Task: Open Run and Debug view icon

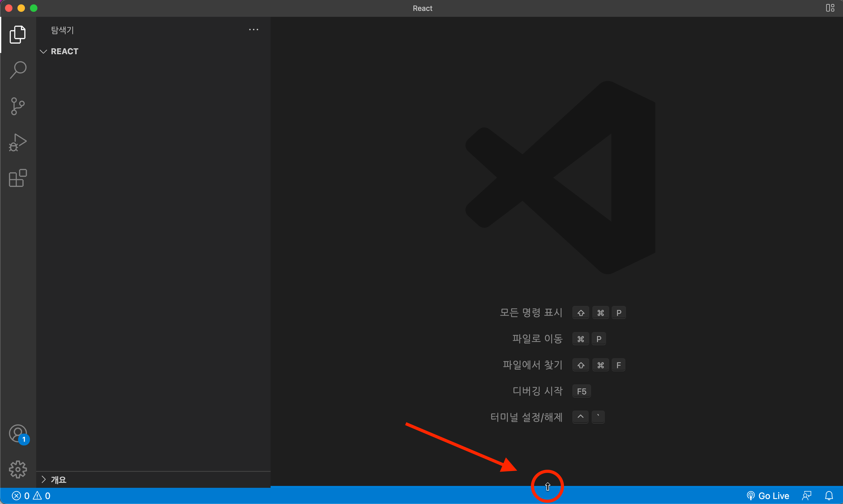Action: [x=18, y=142]
